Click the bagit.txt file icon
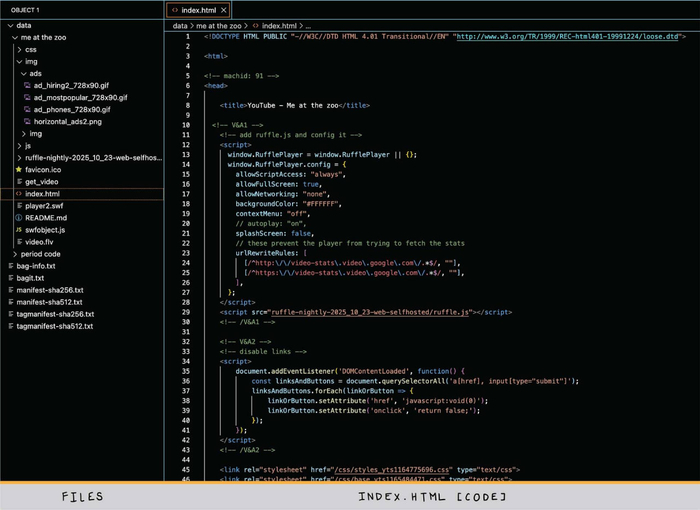 point(11,278)
